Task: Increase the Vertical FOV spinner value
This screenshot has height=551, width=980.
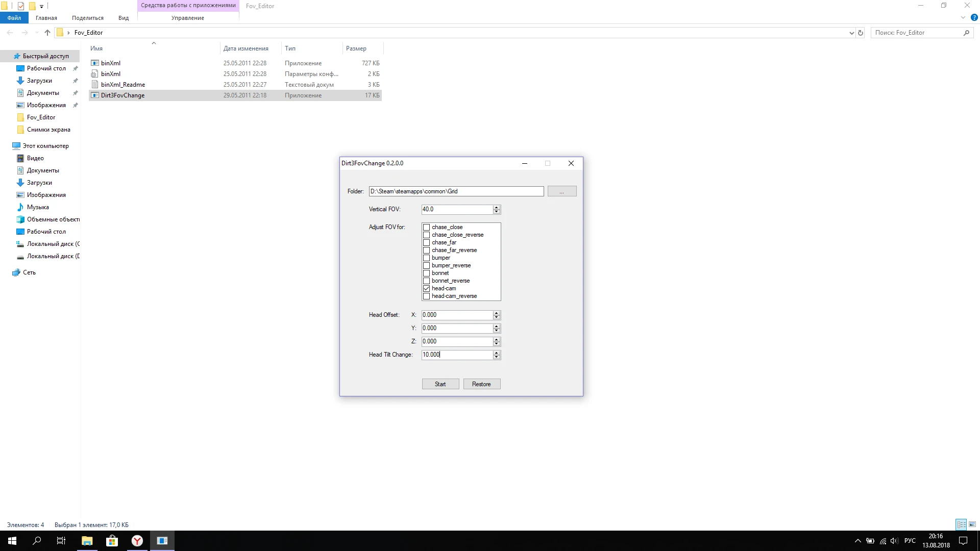Action: pos(496,207)
